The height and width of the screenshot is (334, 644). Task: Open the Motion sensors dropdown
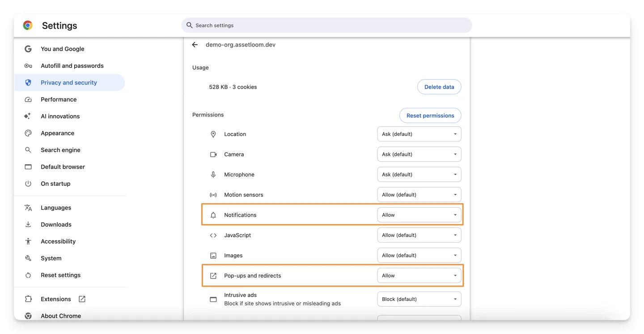coord(419,195)
